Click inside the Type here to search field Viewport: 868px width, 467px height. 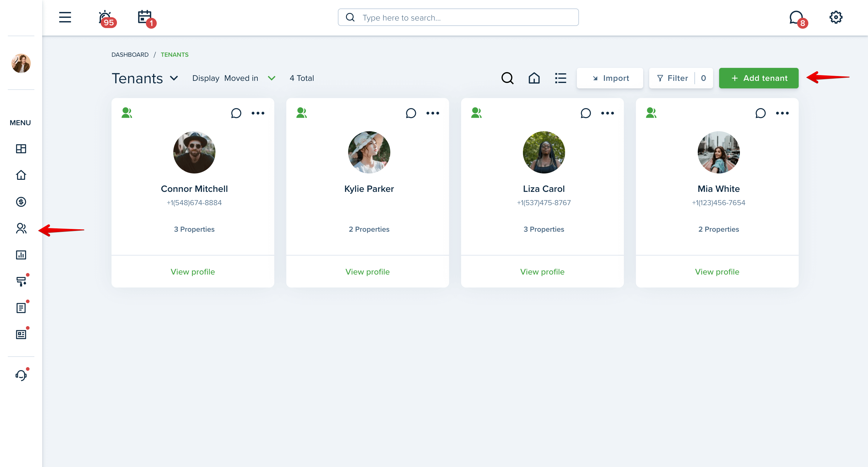click(458, 17)
